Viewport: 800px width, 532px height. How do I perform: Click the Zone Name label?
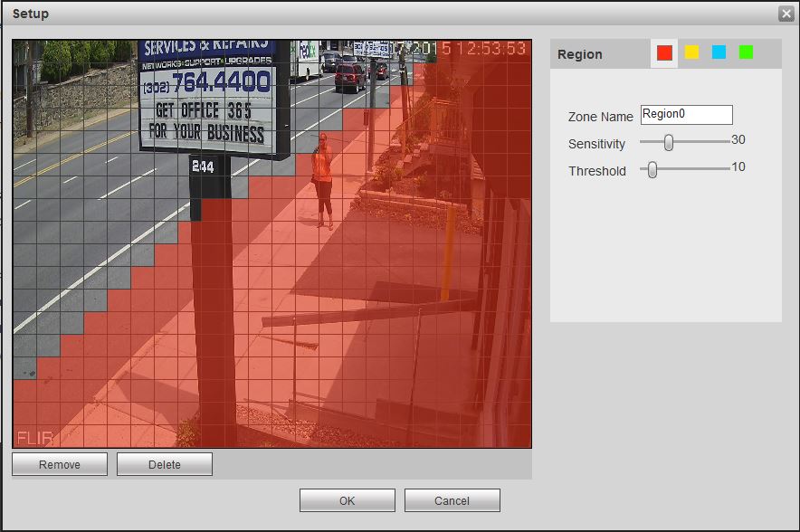tap(601, 117)
